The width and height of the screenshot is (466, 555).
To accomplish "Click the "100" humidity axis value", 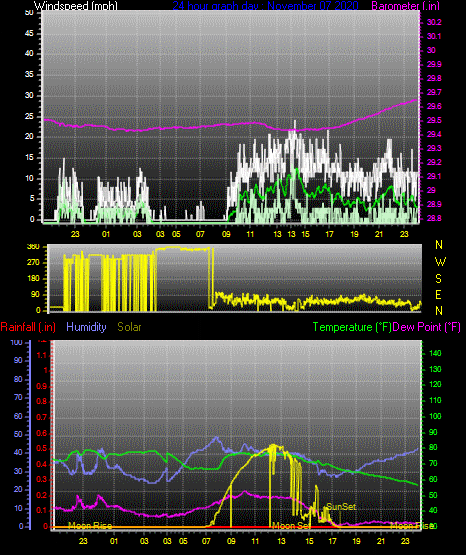I will click(16, 343).
